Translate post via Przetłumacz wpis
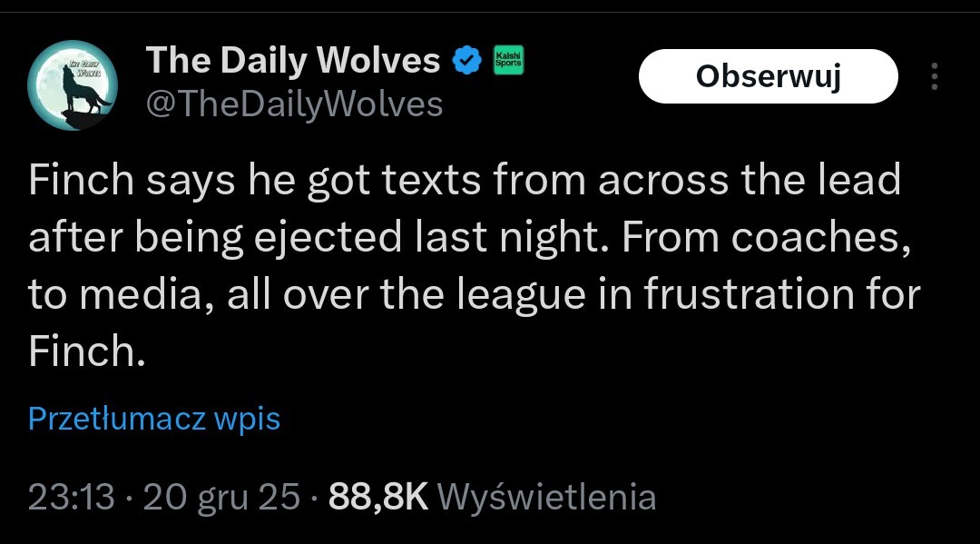 coord(154,419)
